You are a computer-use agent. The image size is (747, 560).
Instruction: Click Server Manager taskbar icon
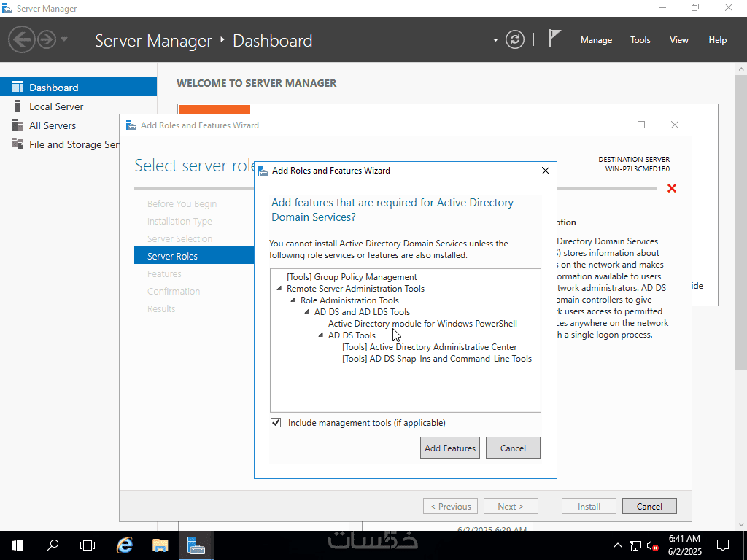196,545
